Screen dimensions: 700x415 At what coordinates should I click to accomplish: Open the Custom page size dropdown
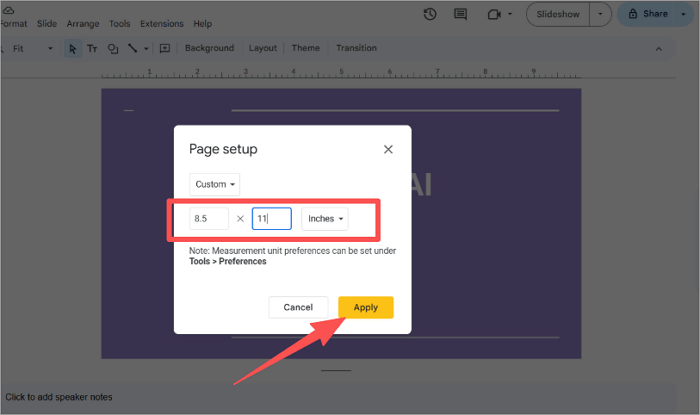point(214,184)
